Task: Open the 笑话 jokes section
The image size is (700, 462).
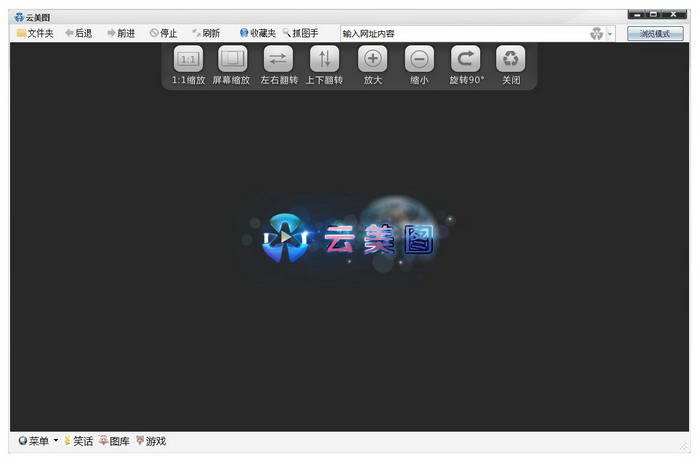Action: [x=79, y=441]
